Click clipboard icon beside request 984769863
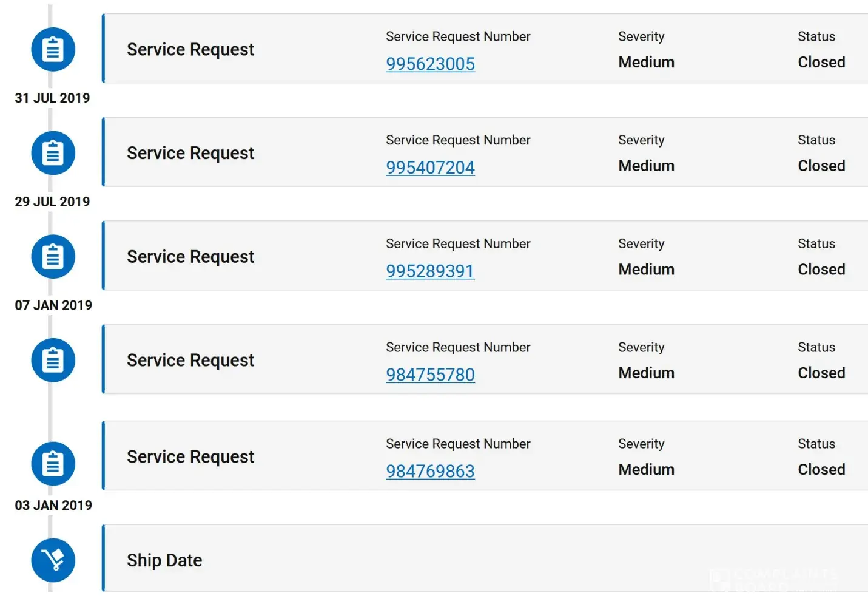 (53, 464)
